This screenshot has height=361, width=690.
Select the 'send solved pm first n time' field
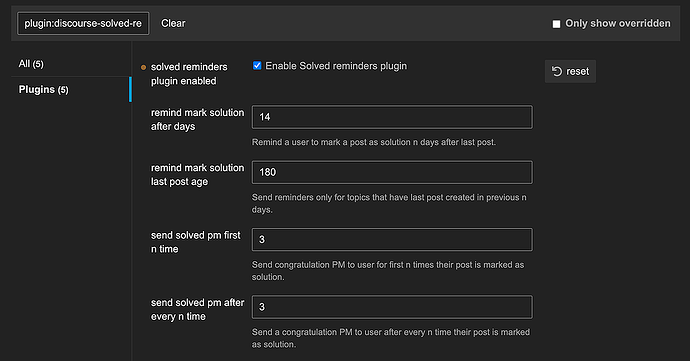(x=392, y=239)
